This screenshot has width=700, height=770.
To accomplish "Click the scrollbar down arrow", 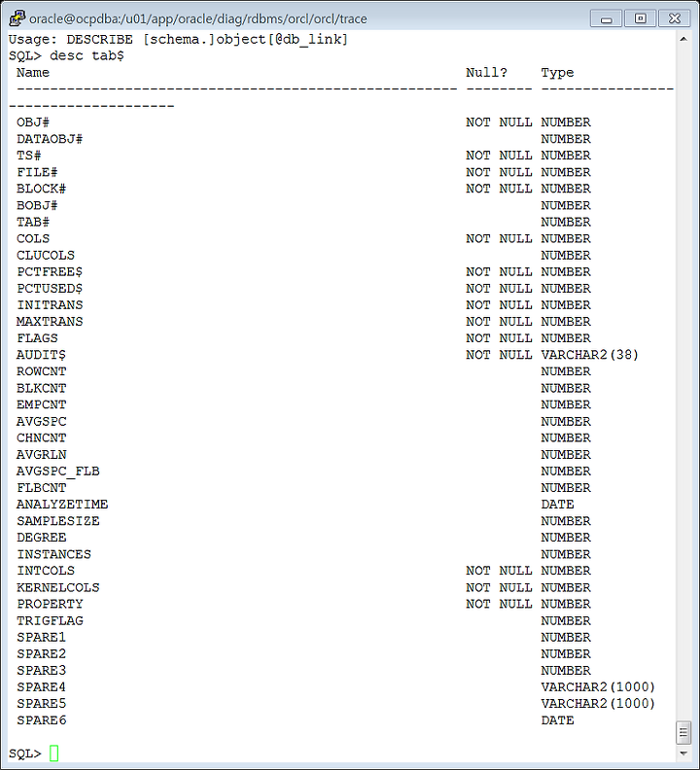I will pos(683,752).
